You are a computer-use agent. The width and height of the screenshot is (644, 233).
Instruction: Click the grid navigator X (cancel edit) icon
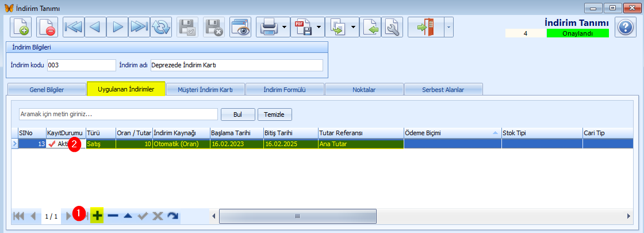[158, 216]
